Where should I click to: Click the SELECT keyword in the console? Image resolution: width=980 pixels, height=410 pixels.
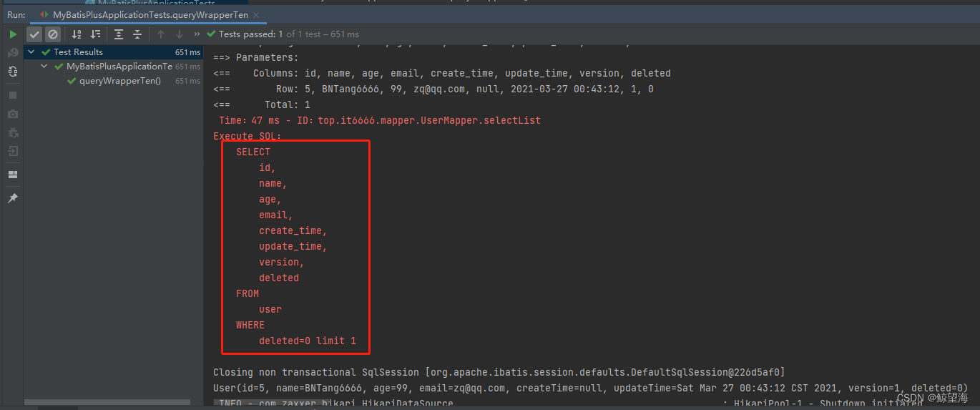(253, 152)
